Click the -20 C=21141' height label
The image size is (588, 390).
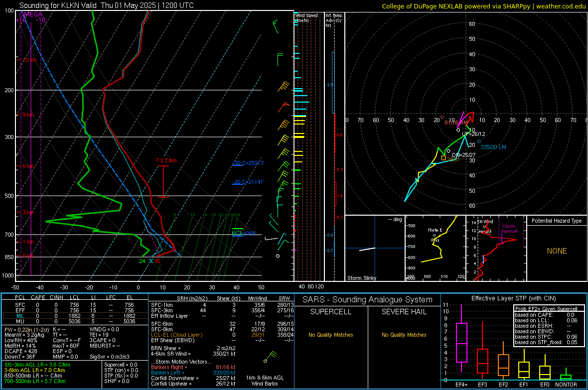(248, 182)
